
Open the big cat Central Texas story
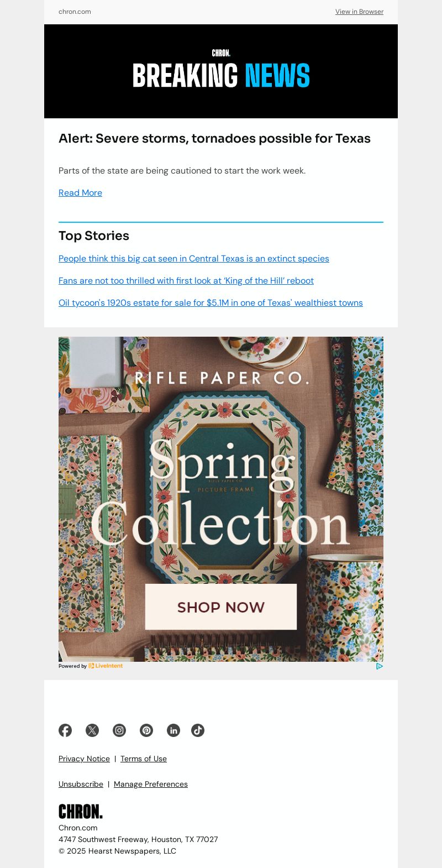(x=194, y=258)
